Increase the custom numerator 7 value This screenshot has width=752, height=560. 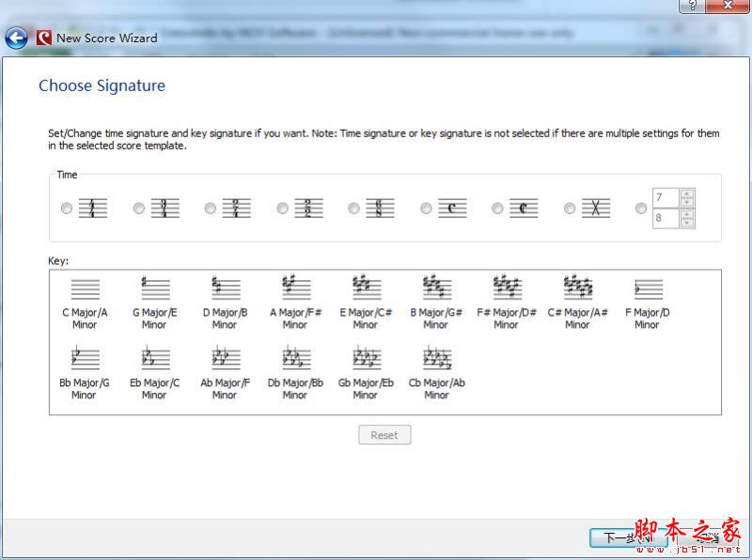687,194
